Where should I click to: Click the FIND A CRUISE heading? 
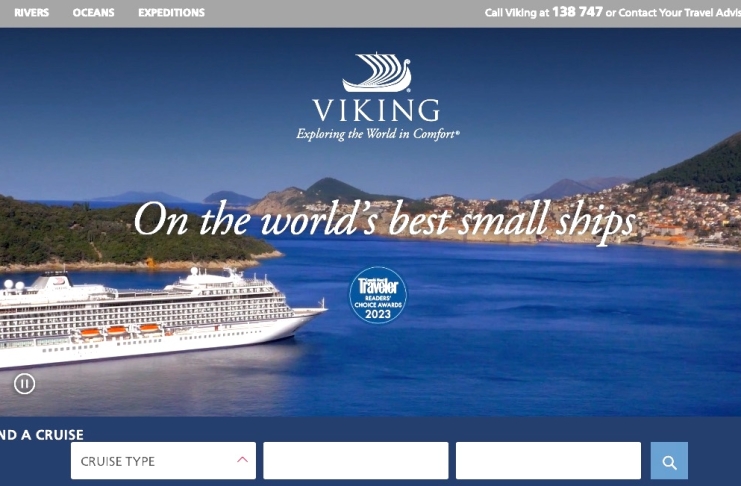(42, 434)
